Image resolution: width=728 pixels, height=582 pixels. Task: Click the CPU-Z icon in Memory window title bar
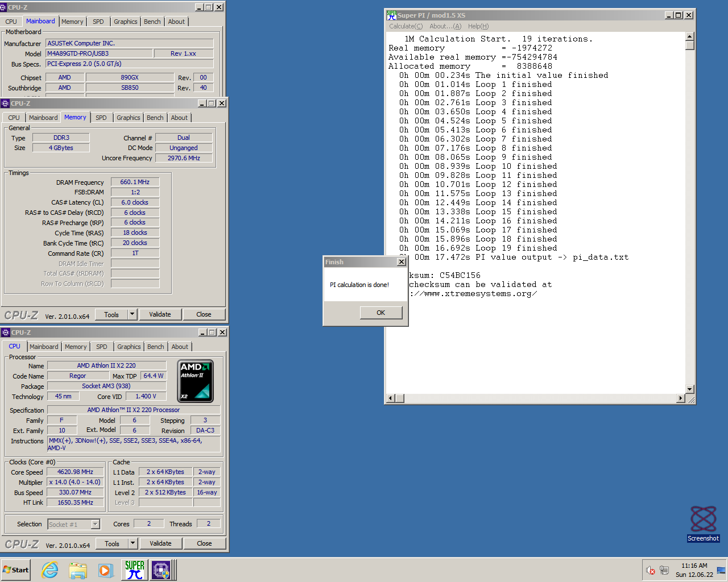pos(6,103)
